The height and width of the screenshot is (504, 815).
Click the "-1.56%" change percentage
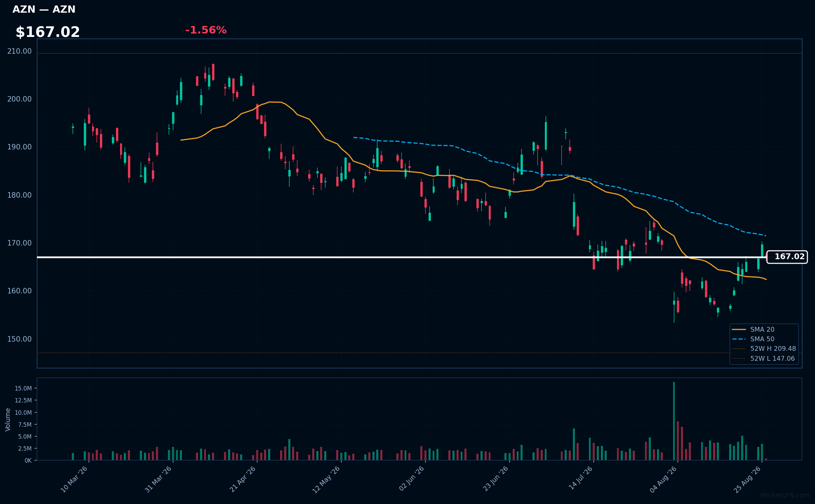pyautogui.click(x=206, y=30)
